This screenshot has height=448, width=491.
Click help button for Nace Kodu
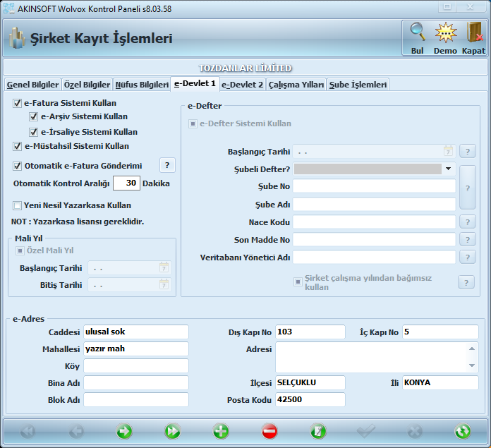[468, 222]
